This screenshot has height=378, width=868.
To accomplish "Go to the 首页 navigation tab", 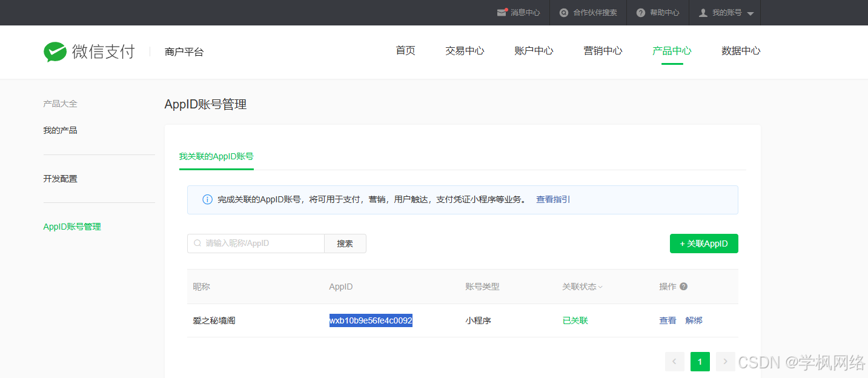I will (406, 51).
